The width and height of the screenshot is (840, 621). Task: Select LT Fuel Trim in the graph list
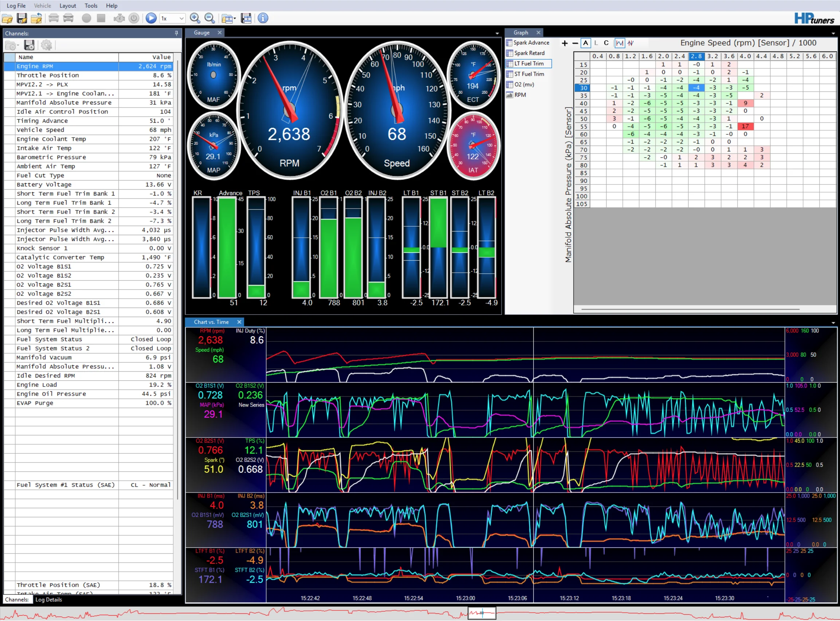529,64
